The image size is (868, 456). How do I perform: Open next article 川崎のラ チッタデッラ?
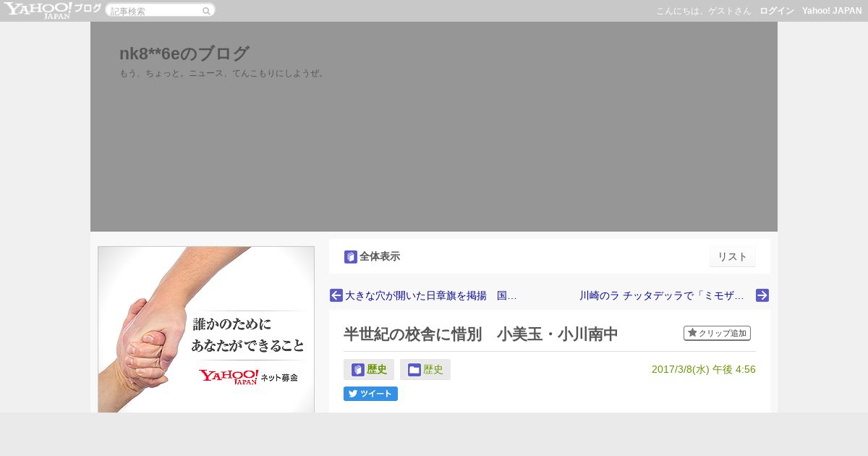pyautogui.click(x=662, y=295)
